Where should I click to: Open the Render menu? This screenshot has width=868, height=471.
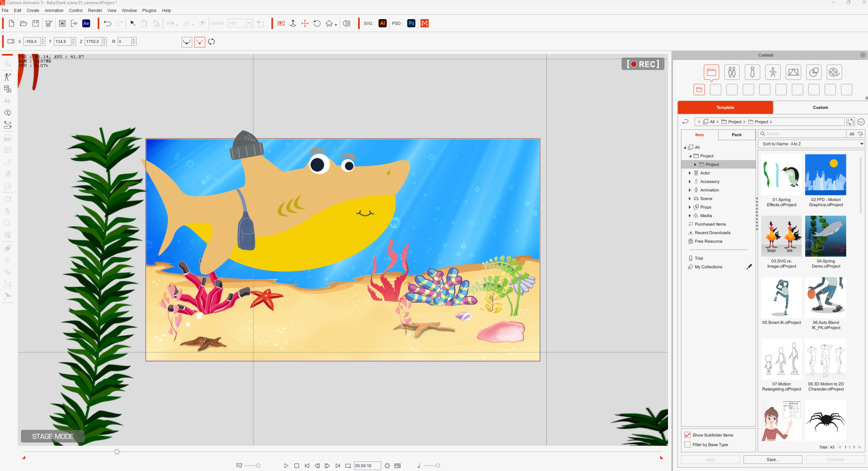(x=95, y=10)
